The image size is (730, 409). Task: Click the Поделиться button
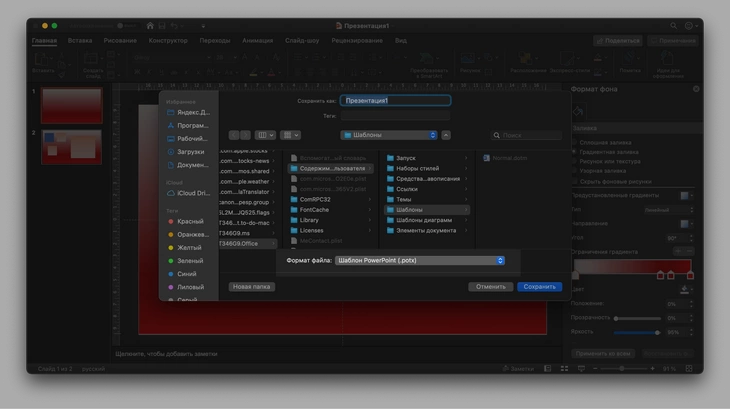coord(618,40)
